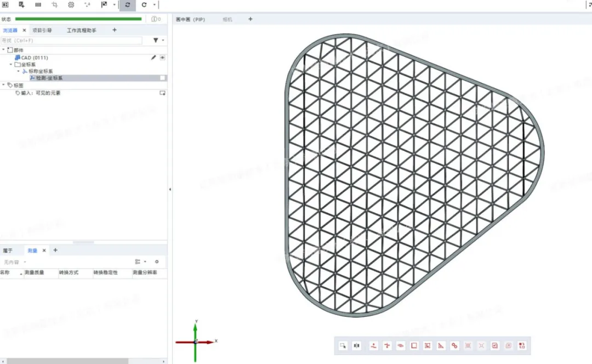Click the four vertical bars toolbar icon
Image resolution: width=592 pixels, height=364 pixels.
pyautogui.click(x=38, y=4)
